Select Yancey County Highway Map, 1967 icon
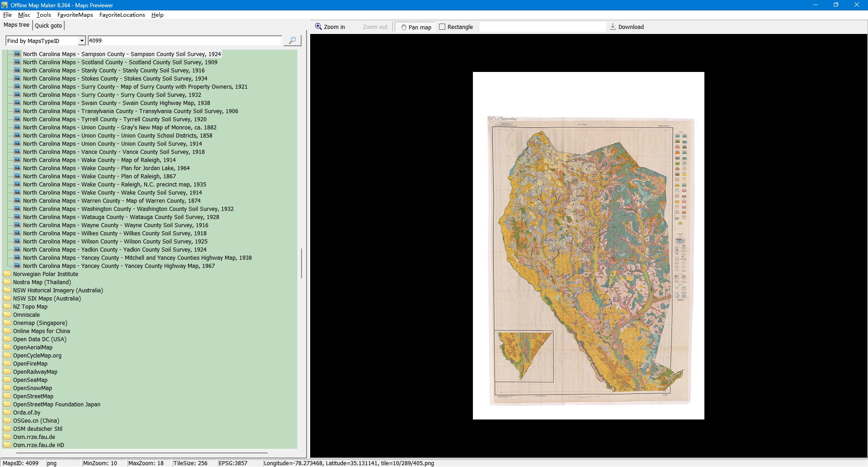Image resolution: width=868 pixels, height=467 pixels. tap(17, 266)
